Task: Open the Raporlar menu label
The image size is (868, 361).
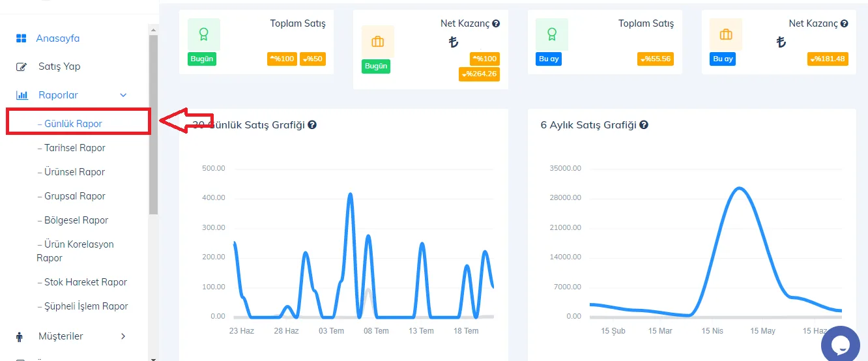Action: [58, 95]
